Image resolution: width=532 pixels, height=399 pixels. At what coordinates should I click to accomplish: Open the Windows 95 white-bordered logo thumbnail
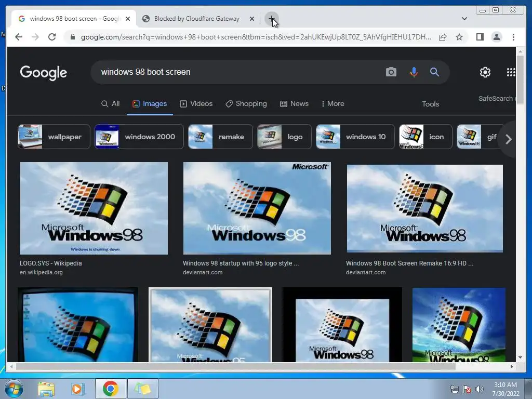point(210,325)
